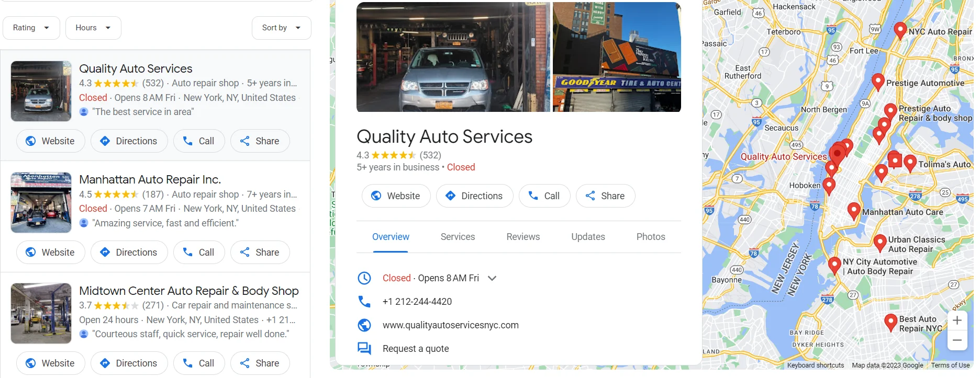
Task: Expand opening hours chevron in Overview
Action: point(492,278)
